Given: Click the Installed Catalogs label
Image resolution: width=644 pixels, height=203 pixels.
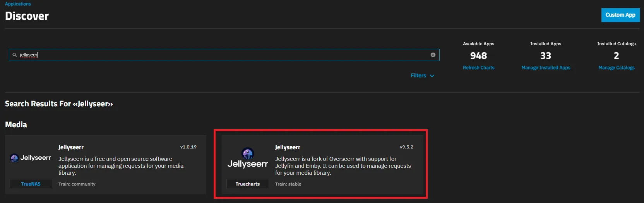Looking at the screenshot, I should coord(617,44).
